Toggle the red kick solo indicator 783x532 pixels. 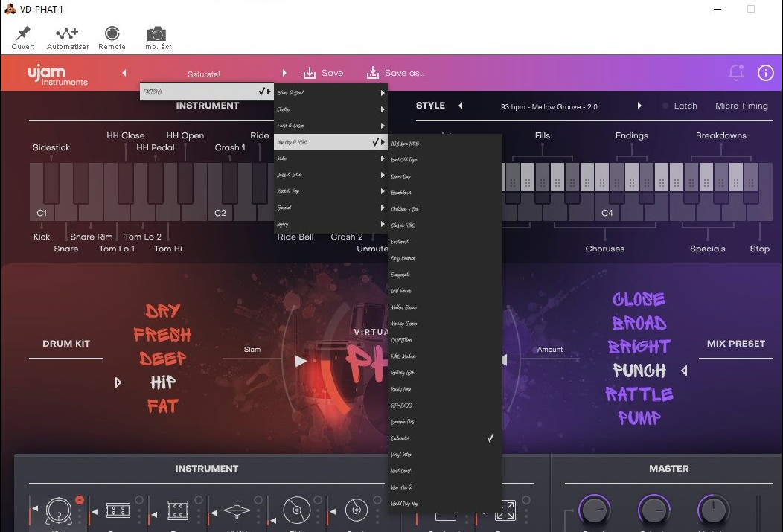[x=80, y=499]
